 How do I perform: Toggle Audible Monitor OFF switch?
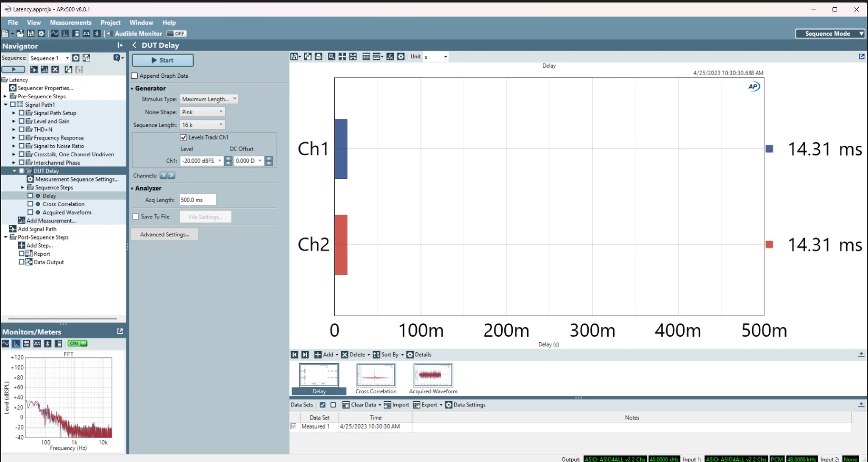176,33
